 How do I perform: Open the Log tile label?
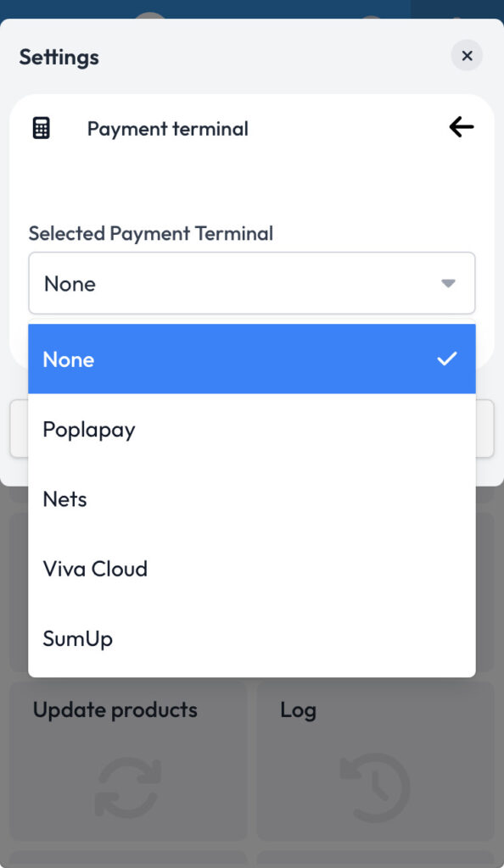point(298,710)
